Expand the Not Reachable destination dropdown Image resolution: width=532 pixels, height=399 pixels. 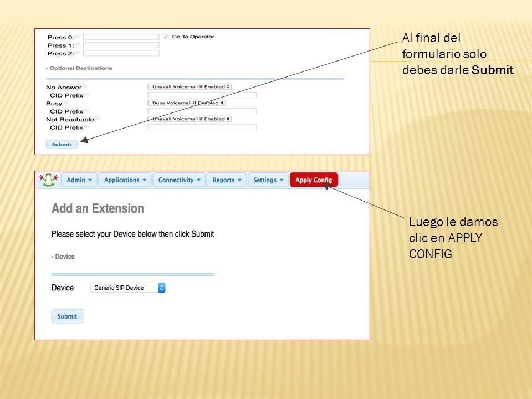190,119
